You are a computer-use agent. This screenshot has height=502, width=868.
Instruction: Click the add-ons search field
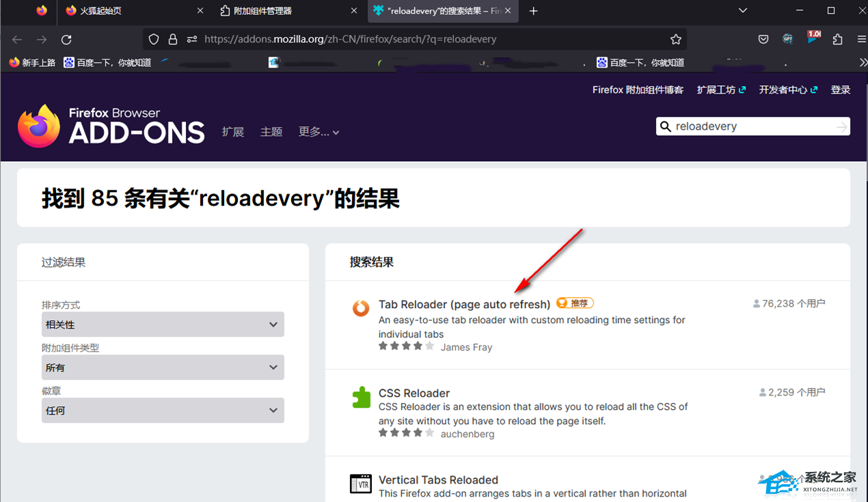[x=753, y=126]
